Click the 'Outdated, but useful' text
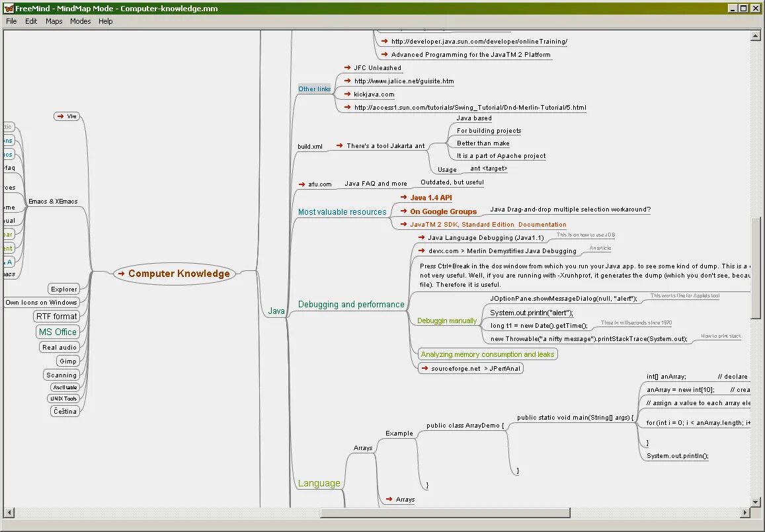Image resolution: width=765 pixels, height=532 pixels. 452,182
